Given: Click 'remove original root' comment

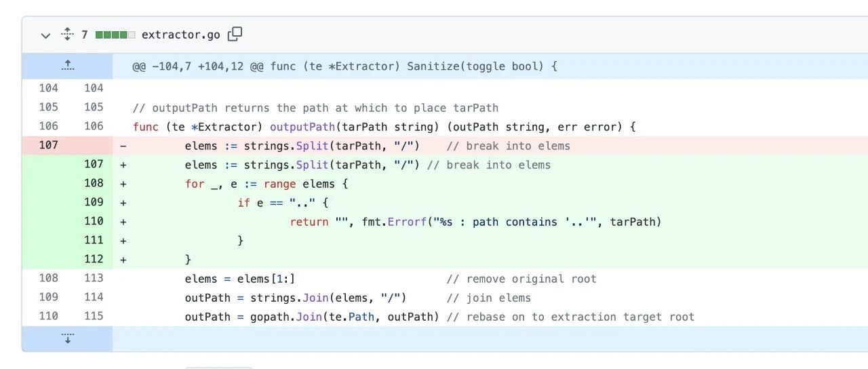Looking at the screenshot, I should click(521, 279).
